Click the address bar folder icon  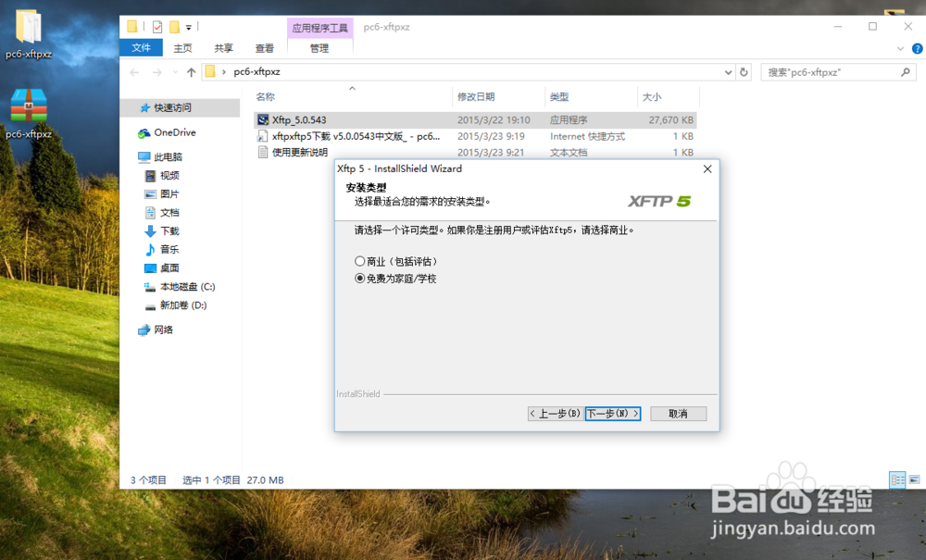210,72
